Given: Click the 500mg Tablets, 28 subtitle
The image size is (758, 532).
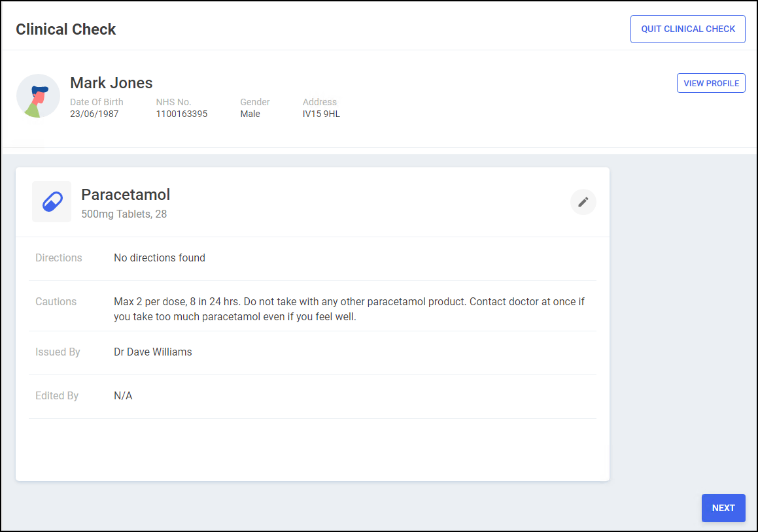Looking at the screenshot, I should click(x=124, y=214).
